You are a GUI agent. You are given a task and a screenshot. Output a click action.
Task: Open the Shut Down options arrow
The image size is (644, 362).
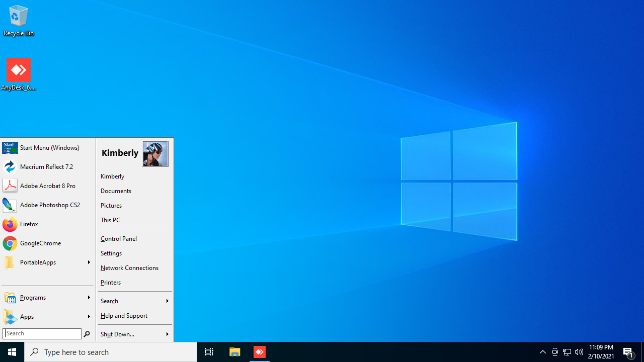[167, 334]
